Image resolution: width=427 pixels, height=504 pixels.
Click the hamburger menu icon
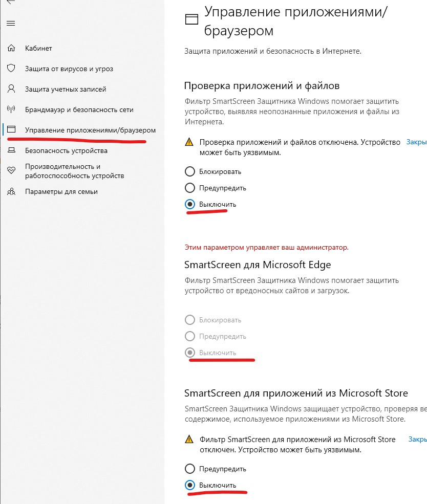click(11, 24)
